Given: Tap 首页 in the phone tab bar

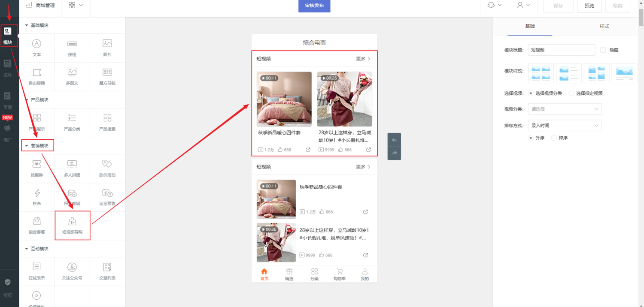Looking at the screenshot, I should 264,274.
